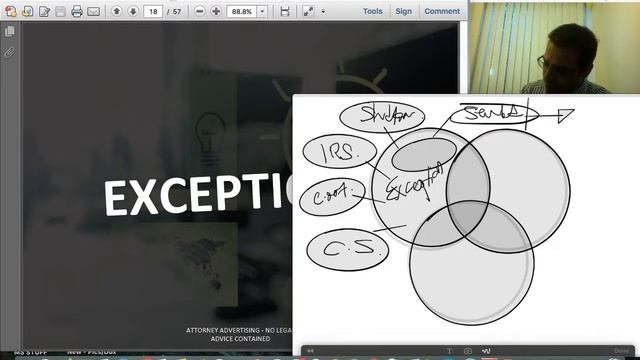Enter full screen view with expand icon

[x=309, y=11]
